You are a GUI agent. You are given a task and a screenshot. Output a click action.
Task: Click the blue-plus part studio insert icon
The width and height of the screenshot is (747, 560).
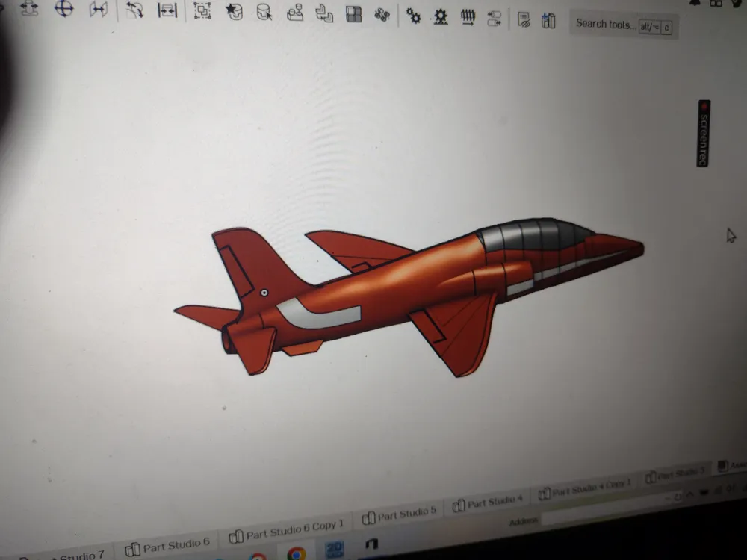coord(548,21)
